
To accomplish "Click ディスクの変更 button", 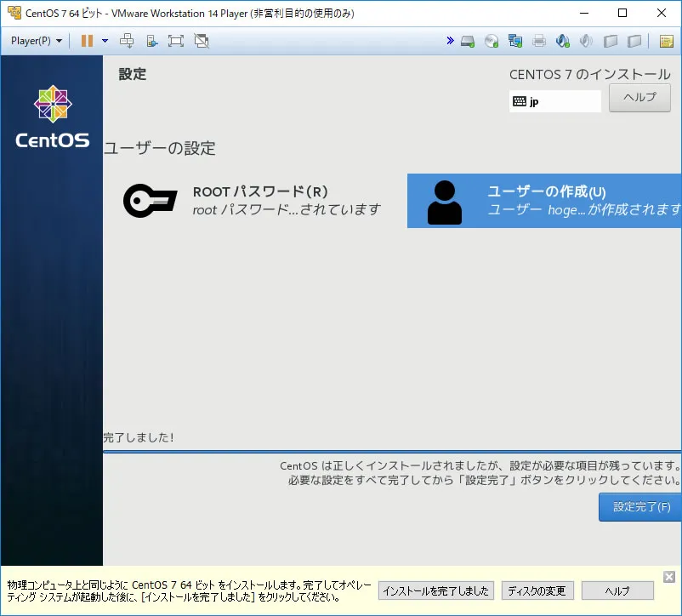I will (x=537, y=590).
